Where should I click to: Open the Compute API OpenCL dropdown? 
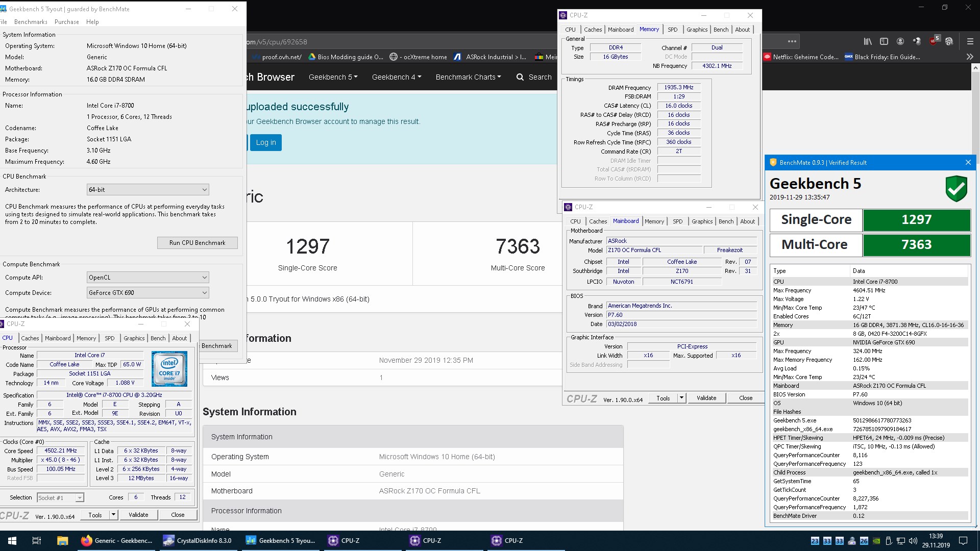(148, 277)
